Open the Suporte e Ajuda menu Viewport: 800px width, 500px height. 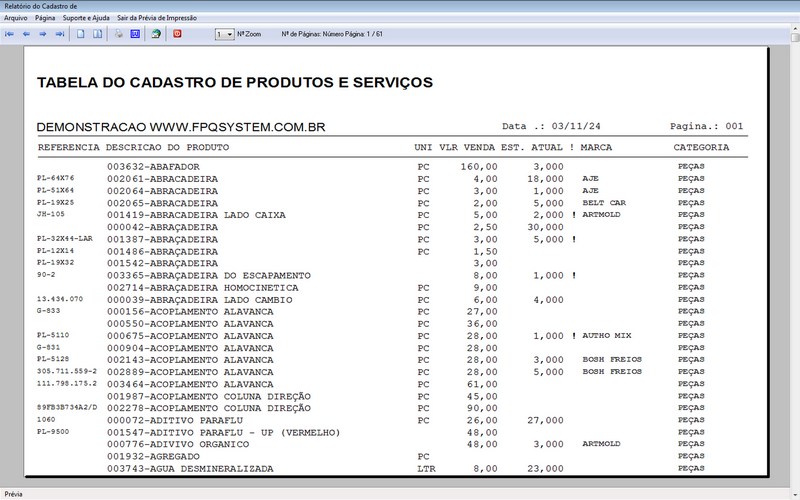pyautogui.click(x=86, y=18)
